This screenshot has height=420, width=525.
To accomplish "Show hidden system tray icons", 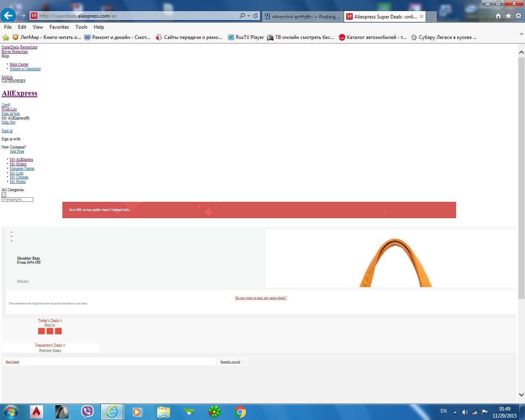I will point(455,412).
